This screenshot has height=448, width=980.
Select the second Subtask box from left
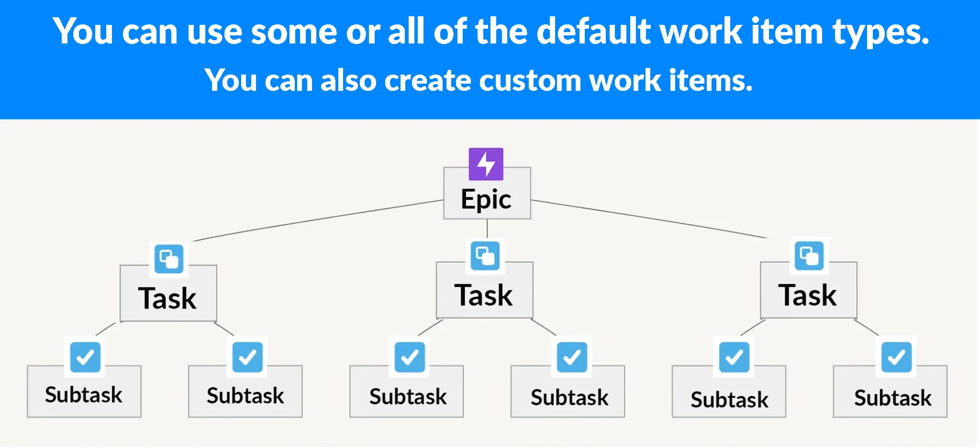point(245,392)
